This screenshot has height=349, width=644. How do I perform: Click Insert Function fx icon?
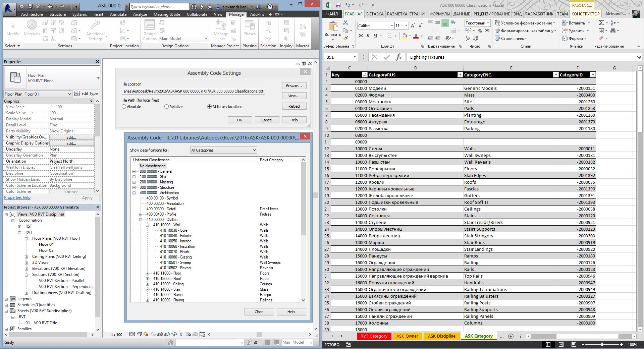398,57
